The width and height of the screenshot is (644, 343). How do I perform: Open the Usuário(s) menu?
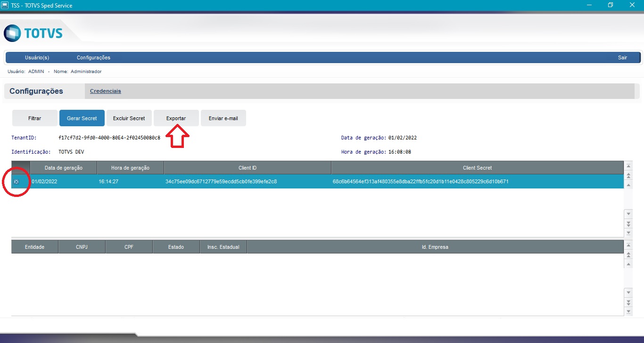click(37, 57)
